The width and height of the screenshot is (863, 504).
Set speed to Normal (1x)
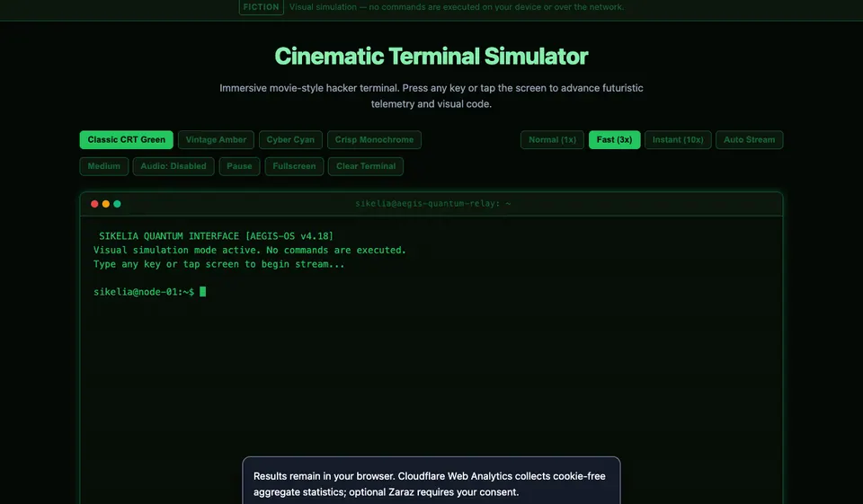point(552,140)
